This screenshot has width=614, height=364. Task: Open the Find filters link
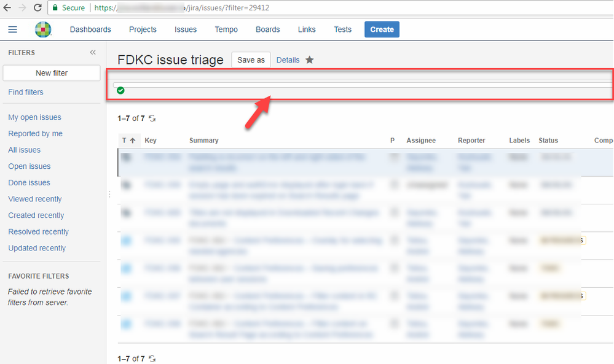26,92
